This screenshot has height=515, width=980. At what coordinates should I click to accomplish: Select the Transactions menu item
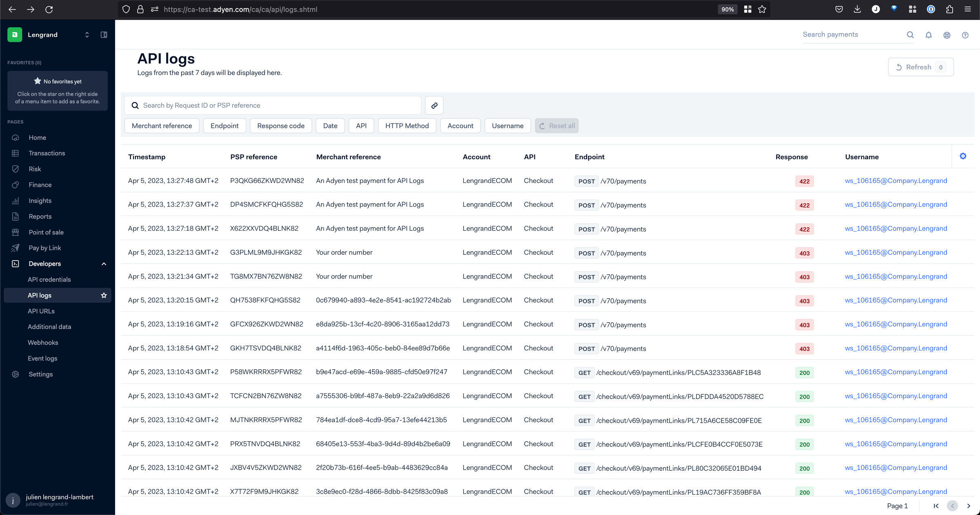coord(47,153)
